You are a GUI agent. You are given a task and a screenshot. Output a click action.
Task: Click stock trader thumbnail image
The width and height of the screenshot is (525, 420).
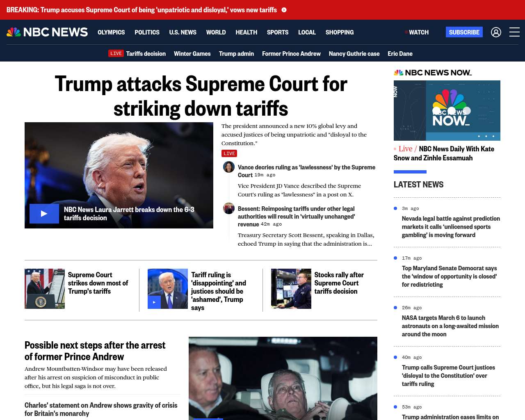(x=291, y=289)
